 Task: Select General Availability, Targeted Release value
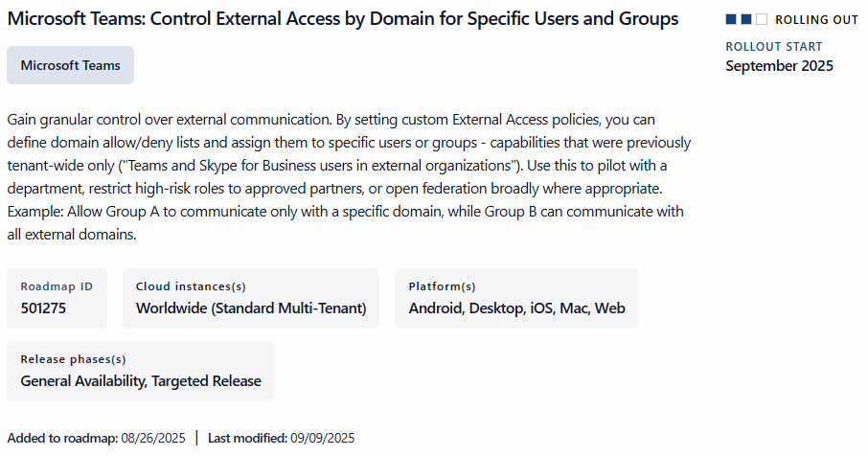pyautogui.click(x=141, y=381)
